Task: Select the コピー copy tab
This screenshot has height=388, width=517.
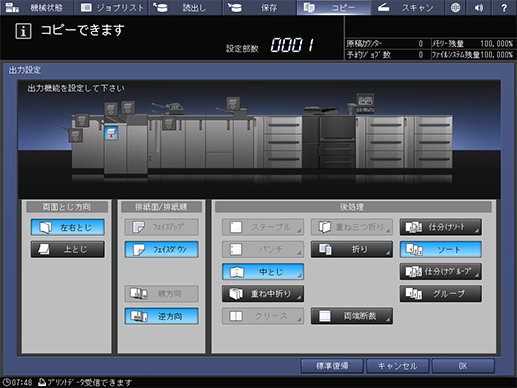Action: click(333, 7)
